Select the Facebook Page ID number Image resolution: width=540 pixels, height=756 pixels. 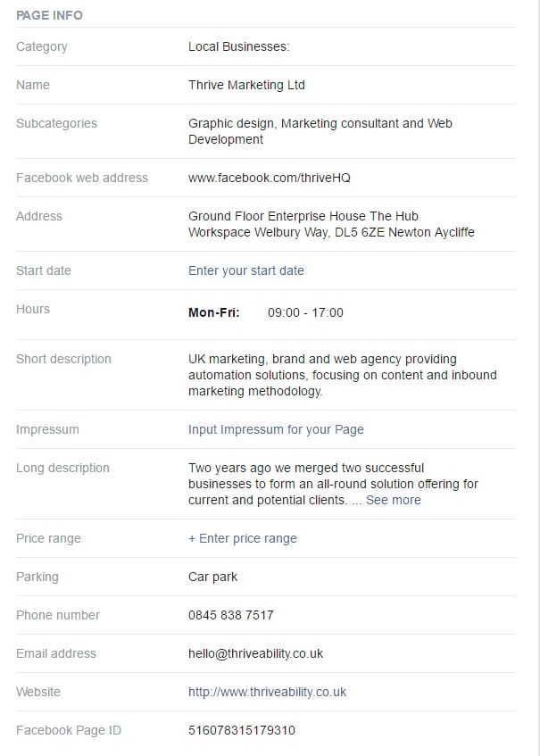tap(242, 730)
